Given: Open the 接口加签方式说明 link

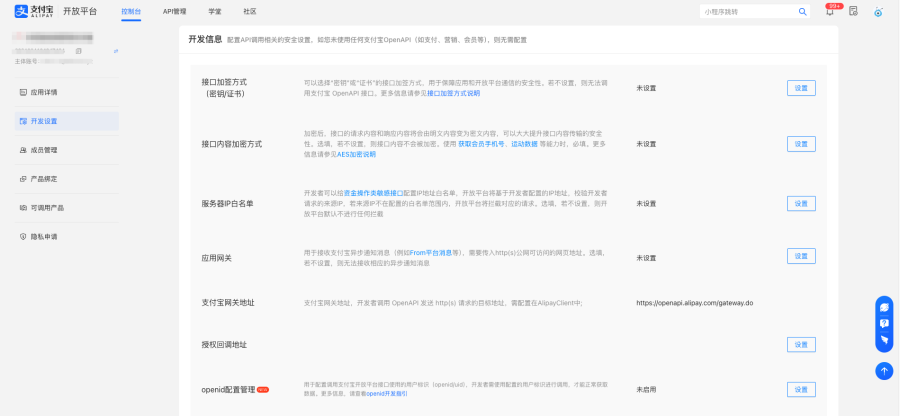Looking at the screenshot, I should 453,93.
